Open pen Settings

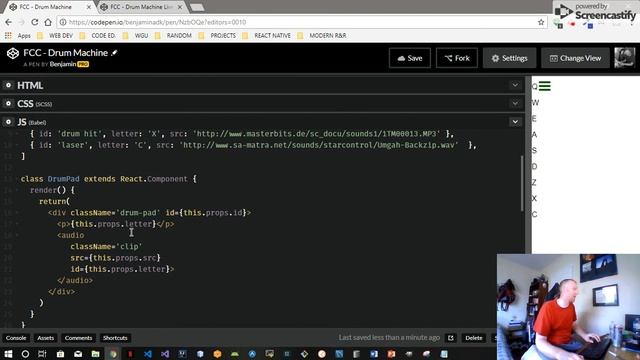[509, 58]
